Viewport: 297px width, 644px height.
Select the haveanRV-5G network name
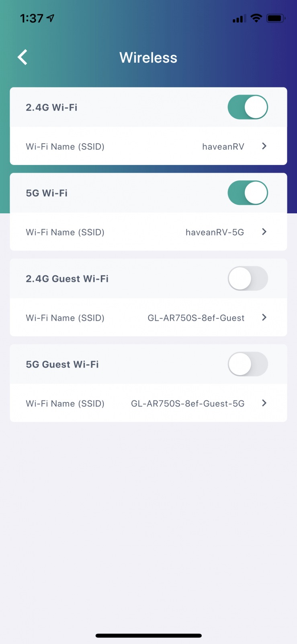(x=215, y=232)
